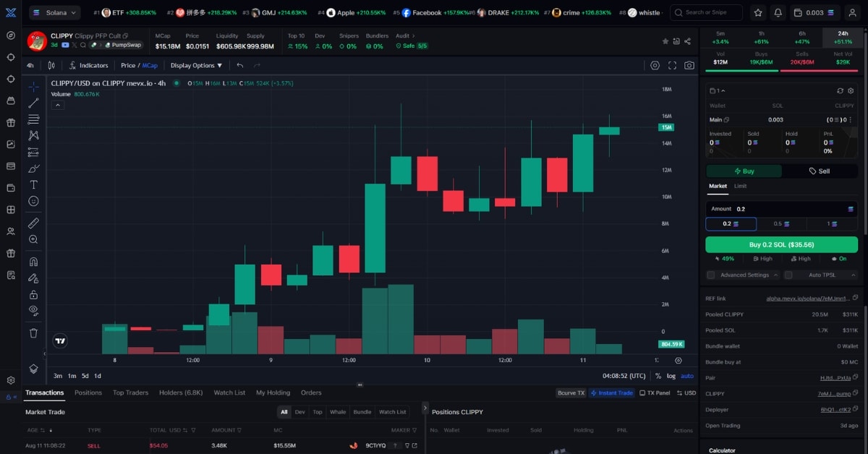Toggle the log scale option
The width and height of the screenshot is (868, 454).
671,376
